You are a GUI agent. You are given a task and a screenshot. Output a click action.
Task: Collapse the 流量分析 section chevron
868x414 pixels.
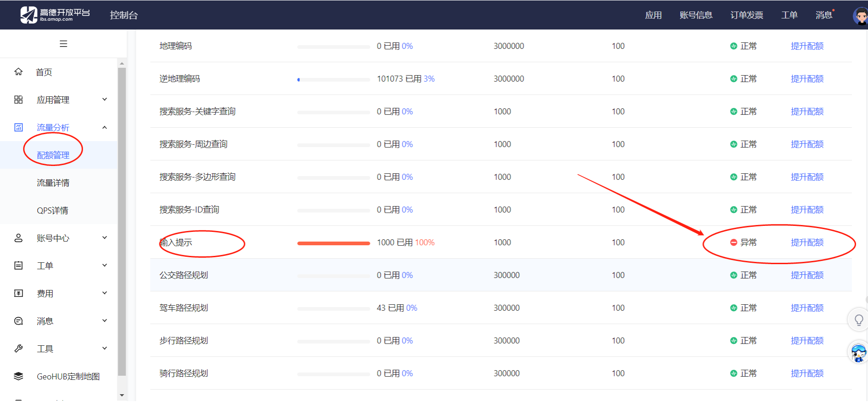105,127
